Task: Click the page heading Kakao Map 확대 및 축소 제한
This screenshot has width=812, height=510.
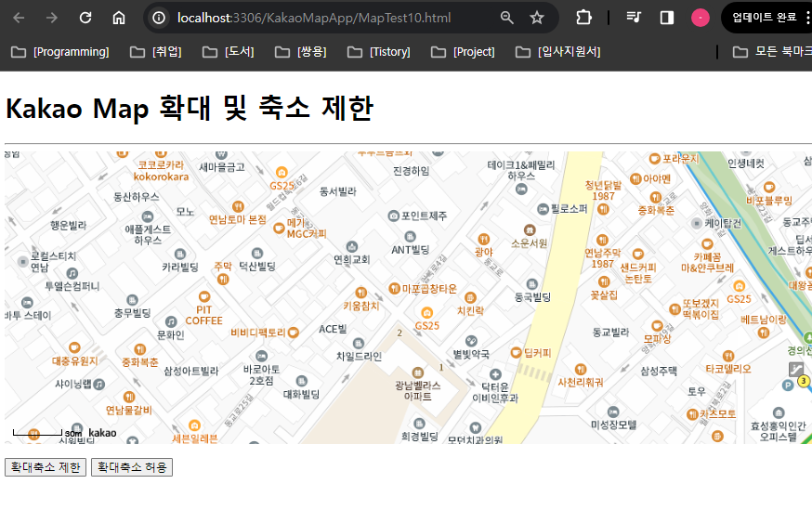Action: click(190, 108)
